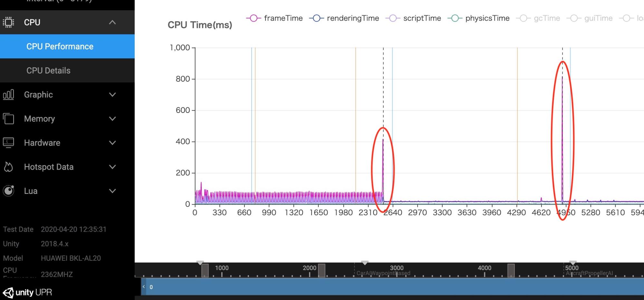Expand the Lua section chevron

(112, 191)
